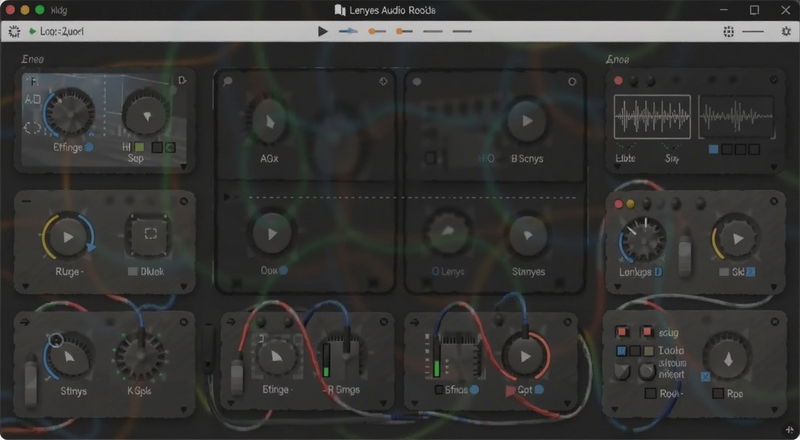
Task: Click the dashed-square Dklek pad icon
Action: coord(151,234)
